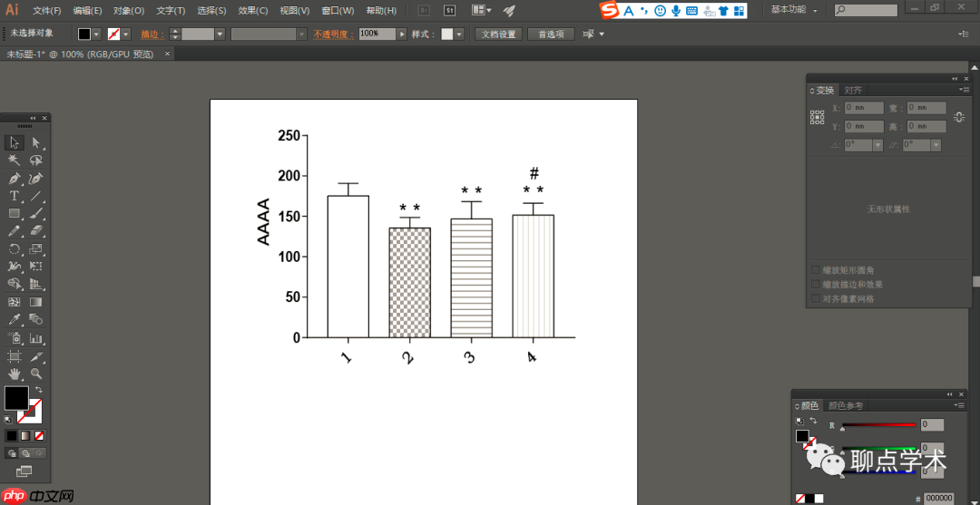Open the 样式 style dropdown arrow
980x505 pixels.
[459, 34]
